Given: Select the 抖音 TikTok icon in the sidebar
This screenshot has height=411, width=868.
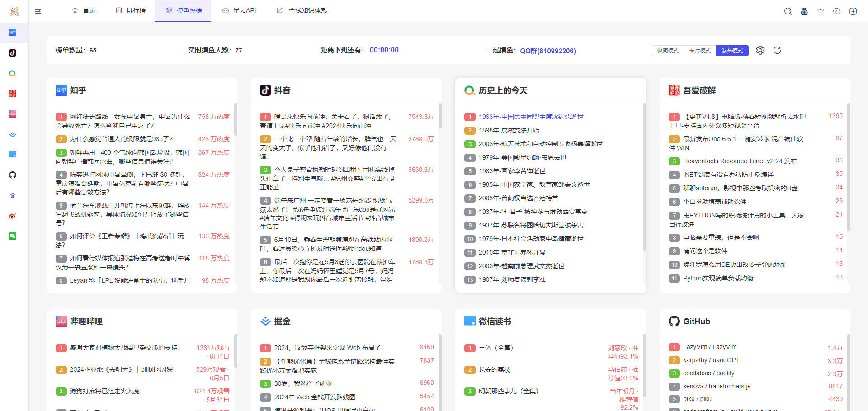Looking at the screenshot, I should pyautogui.click(x=13, y=53).
